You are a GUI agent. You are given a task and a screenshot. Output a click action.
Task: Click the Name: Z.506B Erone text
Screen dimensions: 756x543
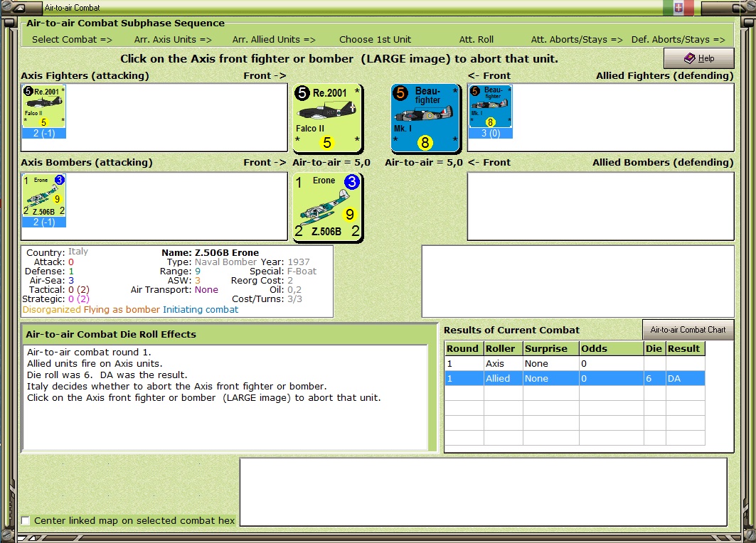211,252
